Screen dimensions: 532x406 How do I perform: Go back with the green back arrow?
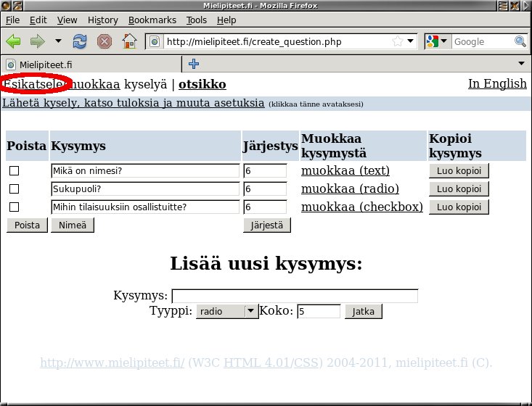(x=13, y=41)
